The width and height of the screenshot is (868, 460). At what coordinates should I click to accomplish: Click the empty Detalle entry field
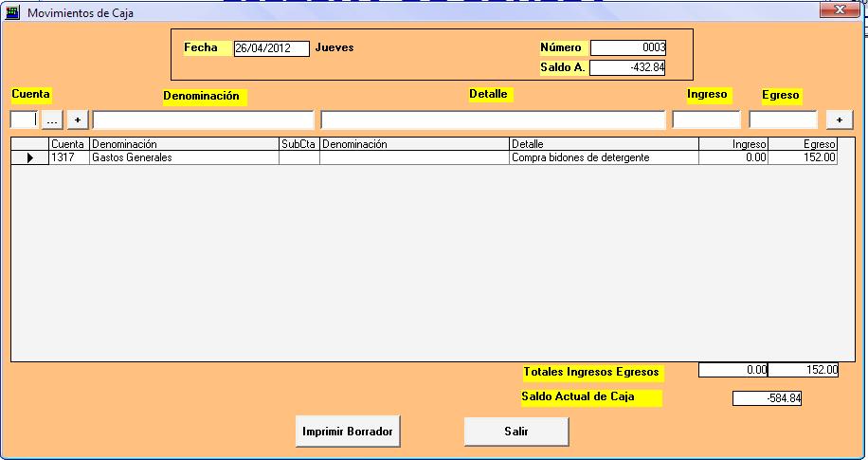click(x=493, y=120)
